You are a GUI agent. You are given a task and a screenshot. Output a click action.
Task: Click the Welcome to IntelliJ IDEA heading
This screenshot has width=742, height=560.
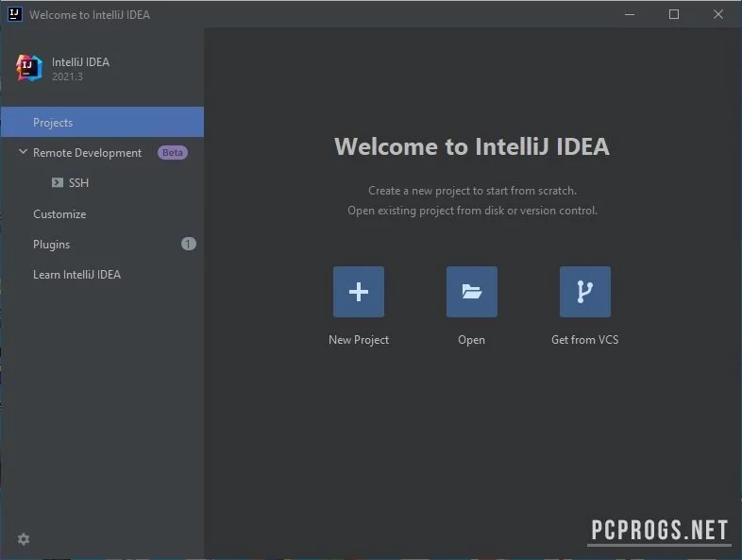pos(472,146)
